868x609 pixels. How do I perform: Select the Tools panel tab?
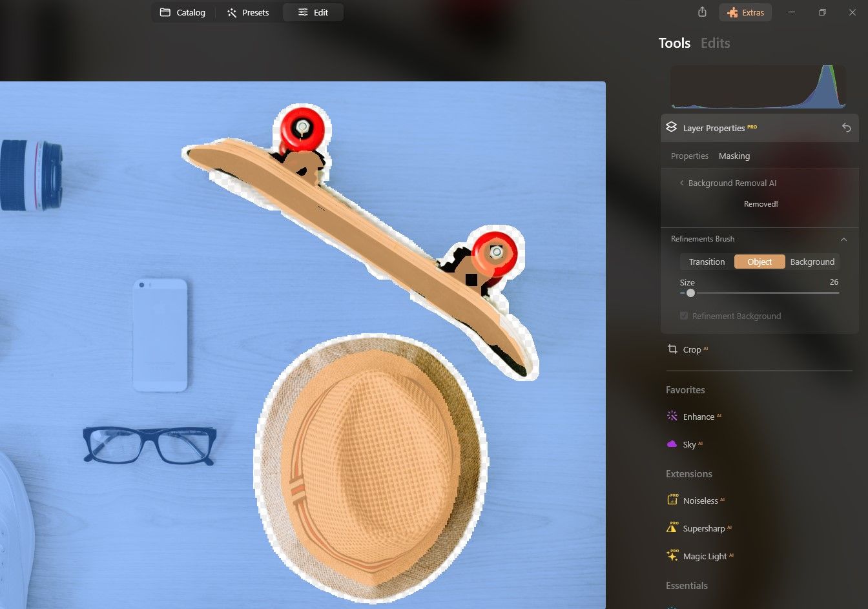pos(674,43)
